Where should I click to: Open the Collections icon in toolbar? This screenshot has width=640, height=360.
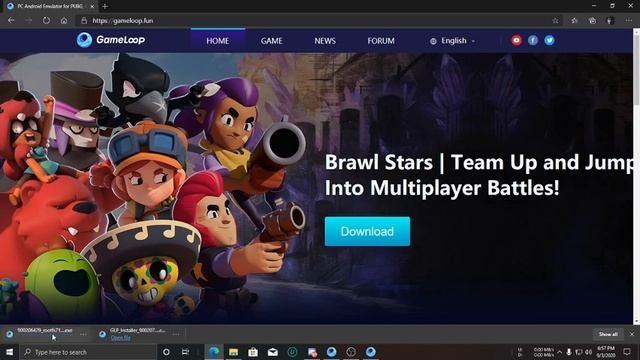(592, 20)
